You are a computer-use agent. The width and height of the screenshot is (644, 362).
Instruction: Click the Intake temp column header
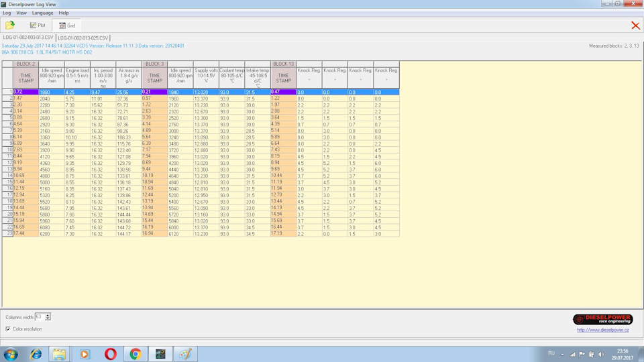click(x=258, y=78)
